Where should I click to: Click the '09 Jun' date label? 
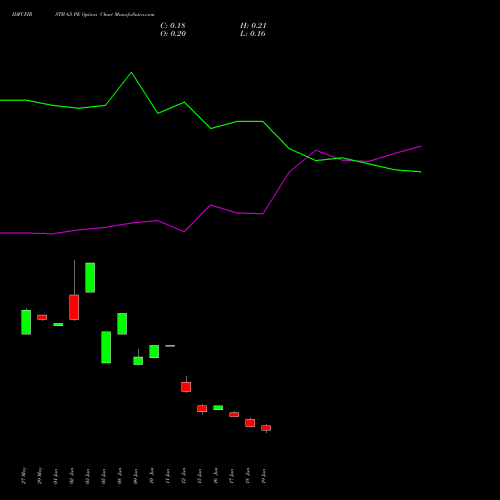(136, 476)
